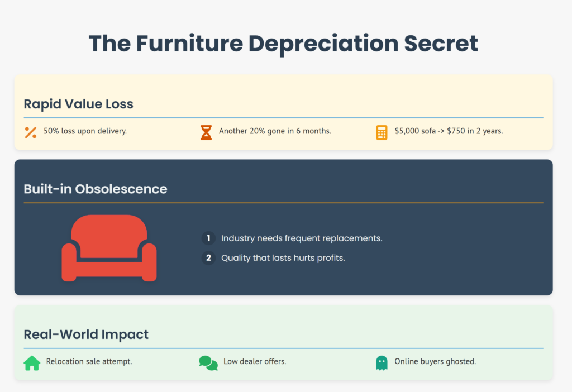The width and height of the screenshot is (572, 392).
Task: Click the orange calculator icon
Action: point(382,132)
